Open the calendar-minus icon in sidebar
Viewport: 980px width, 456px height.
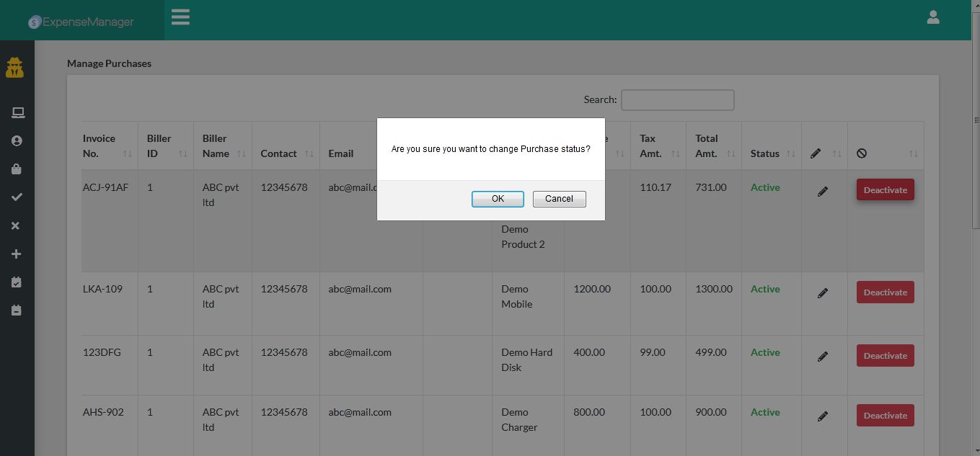[17, 310]
